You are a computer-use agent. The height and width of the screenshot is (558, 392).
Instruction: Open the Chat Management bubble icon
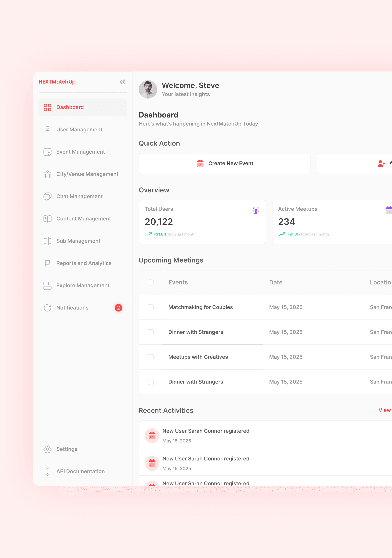pos(47,196)
